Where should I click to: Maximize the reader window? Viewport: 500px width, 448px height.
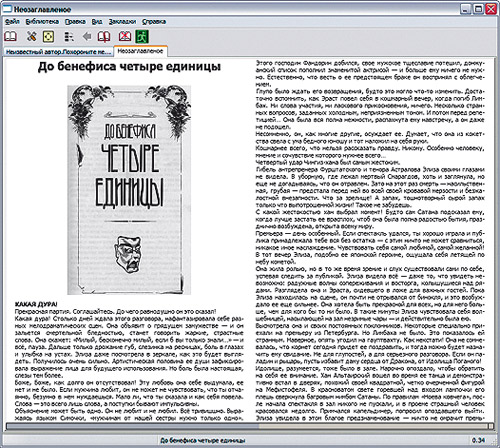478,9
